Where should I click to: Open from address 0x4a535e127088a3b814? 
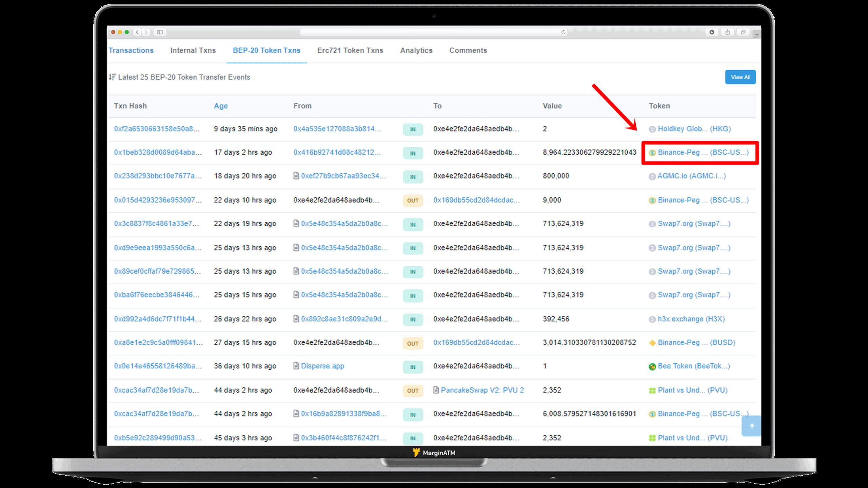tap(337, 129)
